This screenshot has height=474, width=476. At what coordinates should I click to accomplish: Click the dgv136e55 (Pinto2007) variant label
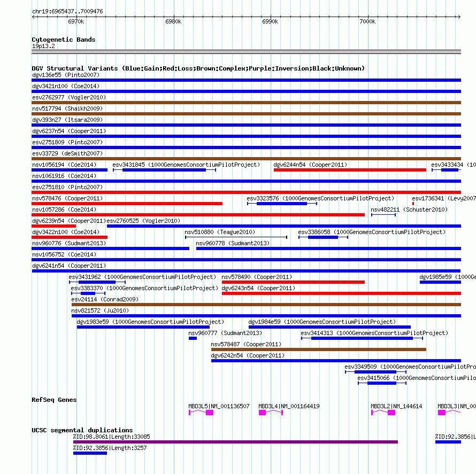66,75
